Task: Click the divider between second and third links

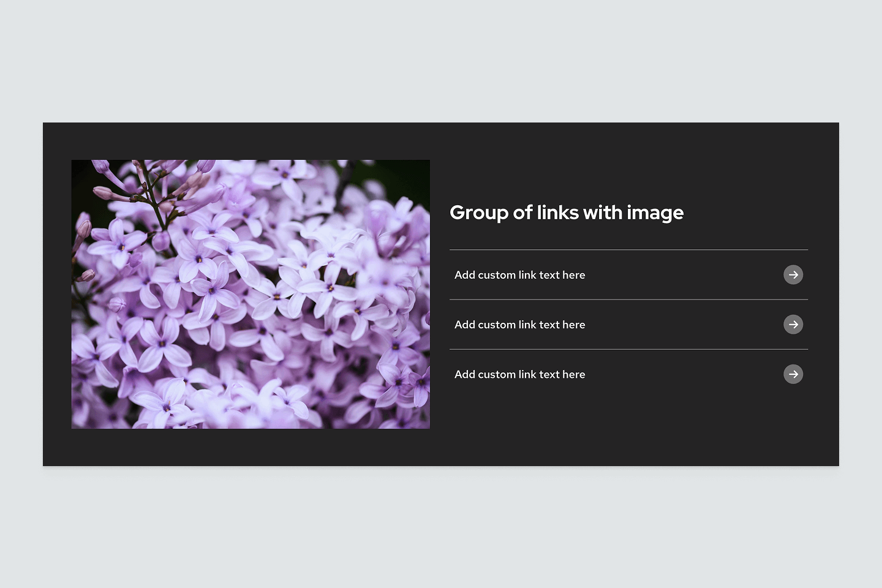Action: pyautogui.click(x=628, y=349)
